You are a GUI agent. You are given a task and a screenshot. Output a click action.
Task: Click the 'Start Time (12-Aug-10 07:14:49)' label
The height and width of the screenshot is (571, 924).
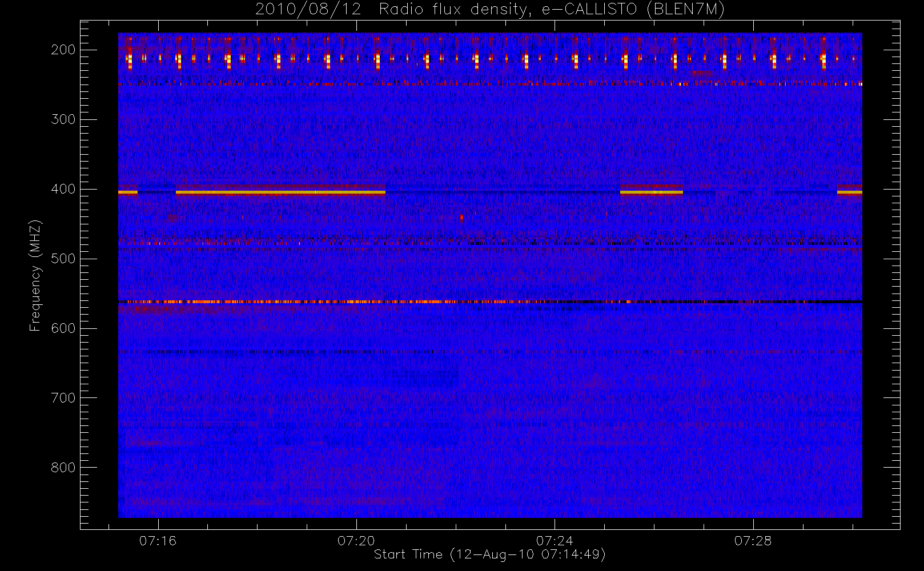489,554
